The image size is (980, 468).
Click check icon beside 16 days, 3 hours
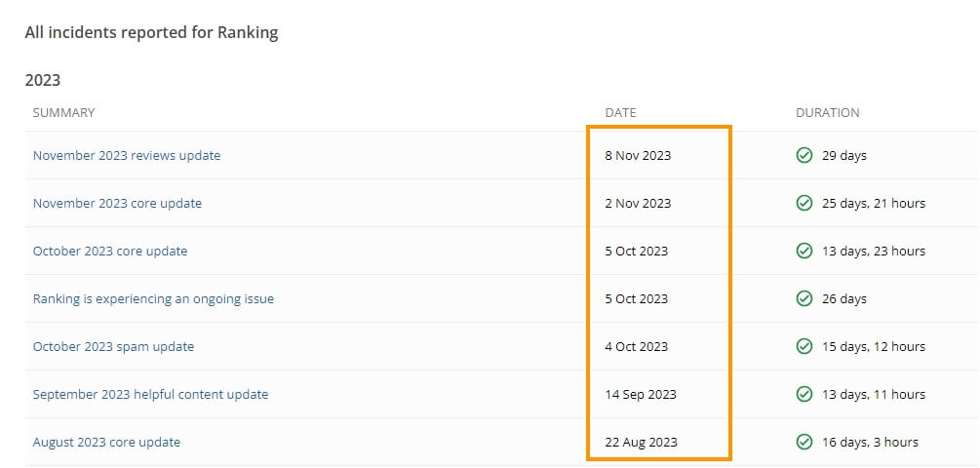click(804, 442)
